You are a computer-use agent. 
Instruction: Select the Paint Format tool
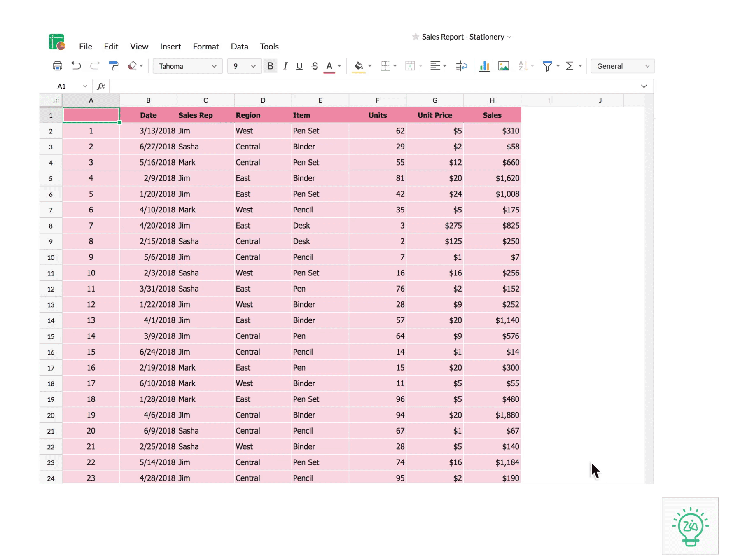pos(113,66)
